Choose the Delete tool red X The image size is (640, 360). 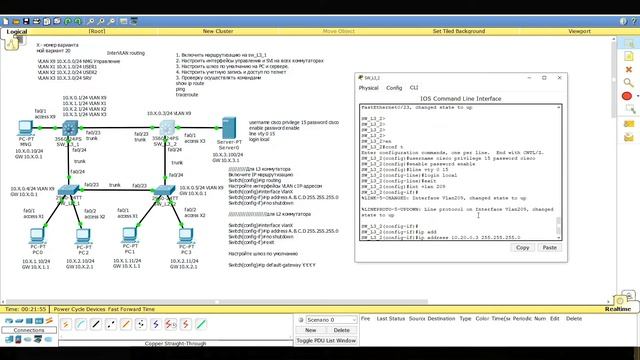coord(629,69)
